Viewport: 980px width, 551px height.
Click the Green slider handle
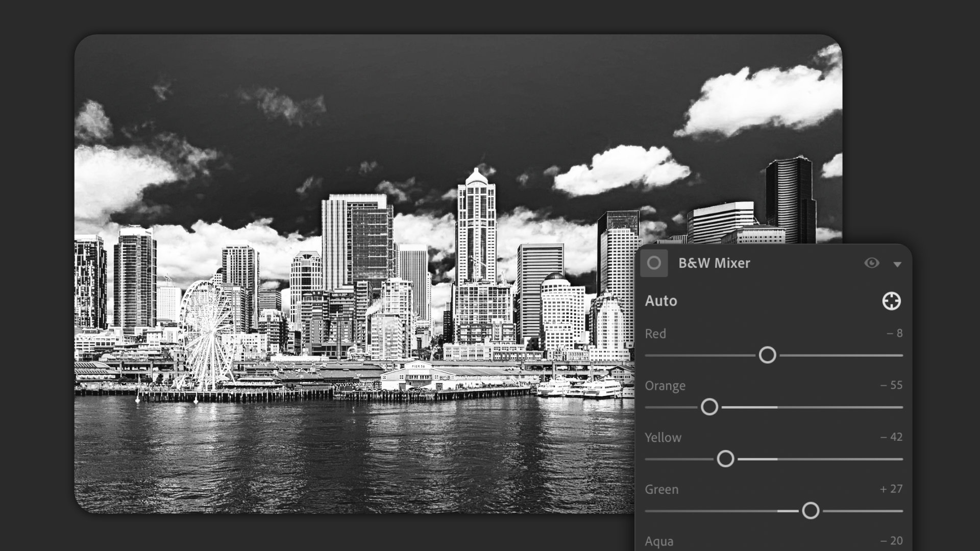[811, 511]
